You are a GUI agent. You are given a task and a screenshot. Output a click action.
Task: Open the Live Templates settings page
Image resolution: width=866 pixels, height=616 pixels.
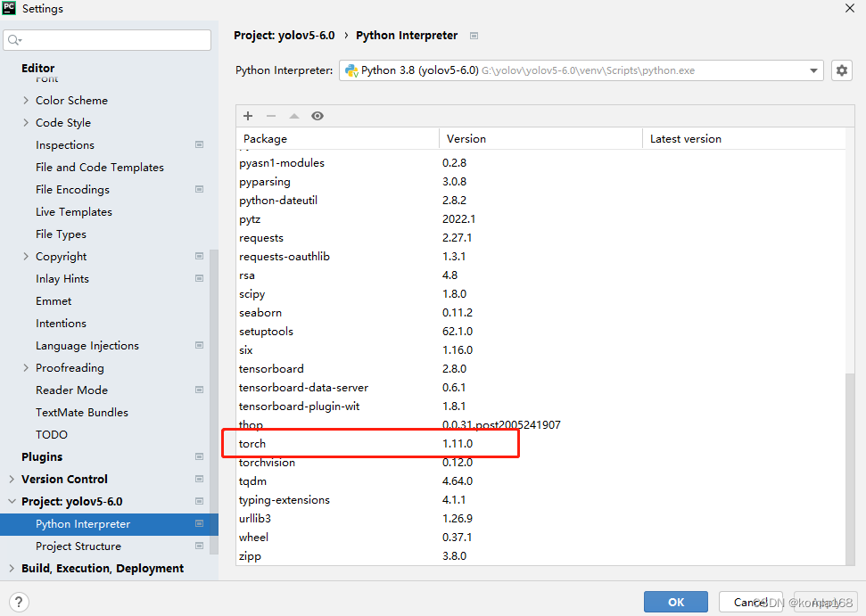pos(74,212)
